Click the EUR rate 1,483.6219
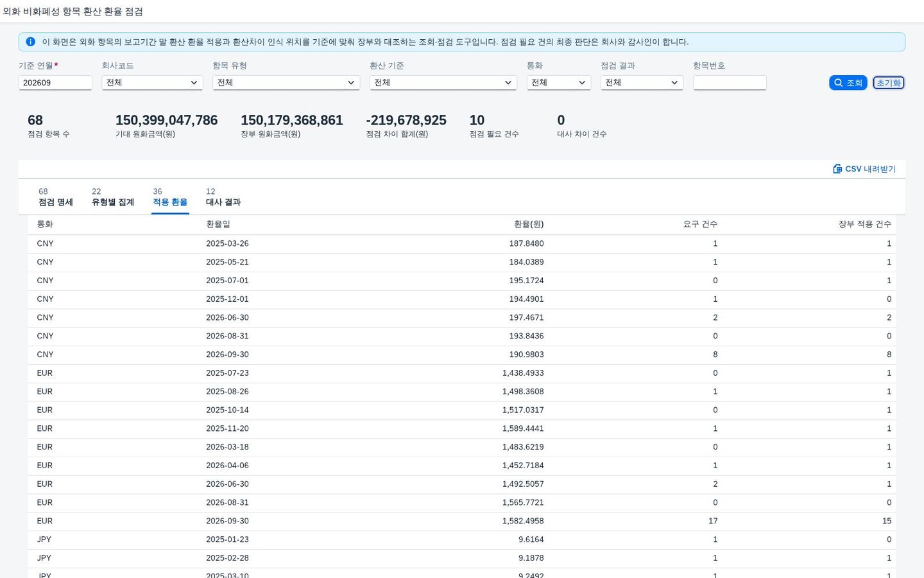Image resolution: width=924 pixels, height=578 pixels. pos(523,447)
